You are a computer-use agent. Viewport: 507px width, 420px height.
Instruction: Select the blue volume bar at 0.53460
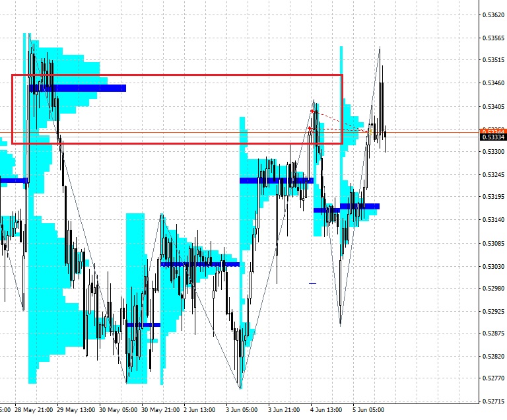tap(78, 88)
